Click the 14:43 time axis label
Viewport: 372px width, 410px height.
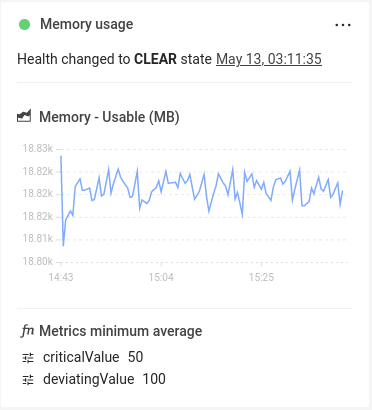coord(61,277)
